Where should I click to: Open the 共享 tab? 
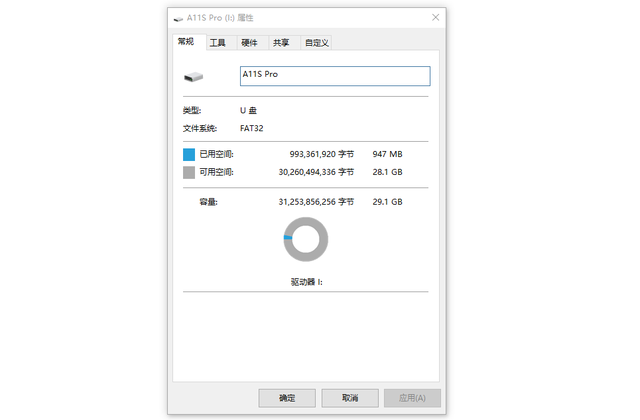pyautogui.click(x=281, y=43)
